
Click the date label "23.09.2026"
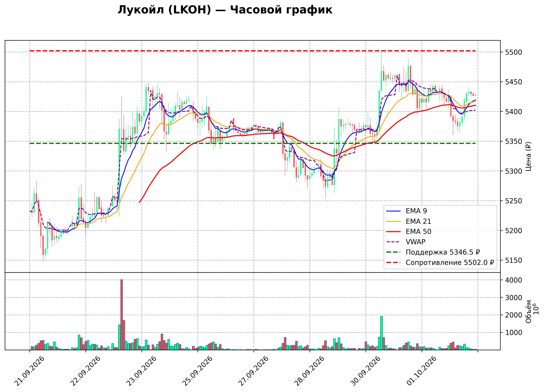(141, 371)
